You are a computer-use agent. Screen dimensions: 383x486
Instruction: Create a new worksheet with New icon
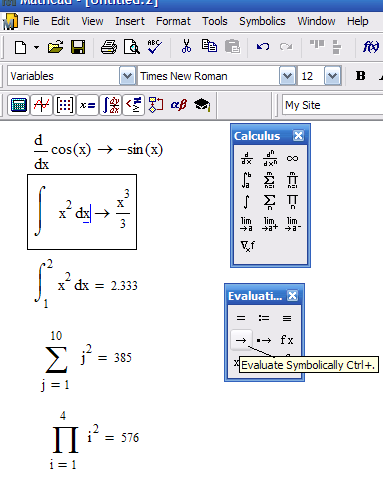pyautogui.click(x=21, y=47)
